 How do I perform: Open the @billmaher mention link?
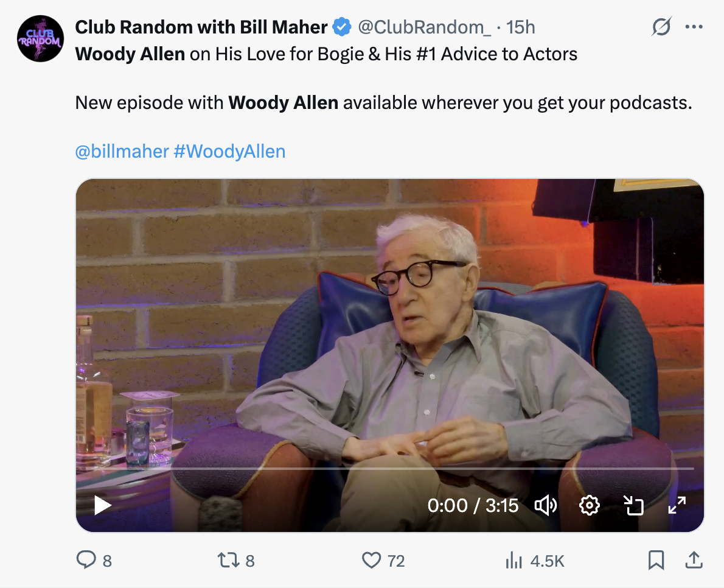122,152
